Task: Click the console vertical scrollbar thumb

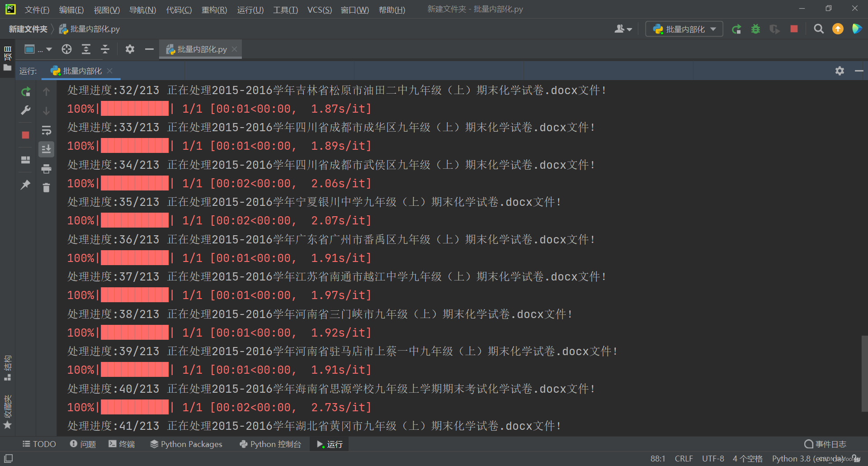Action: (x=864, y=373)
